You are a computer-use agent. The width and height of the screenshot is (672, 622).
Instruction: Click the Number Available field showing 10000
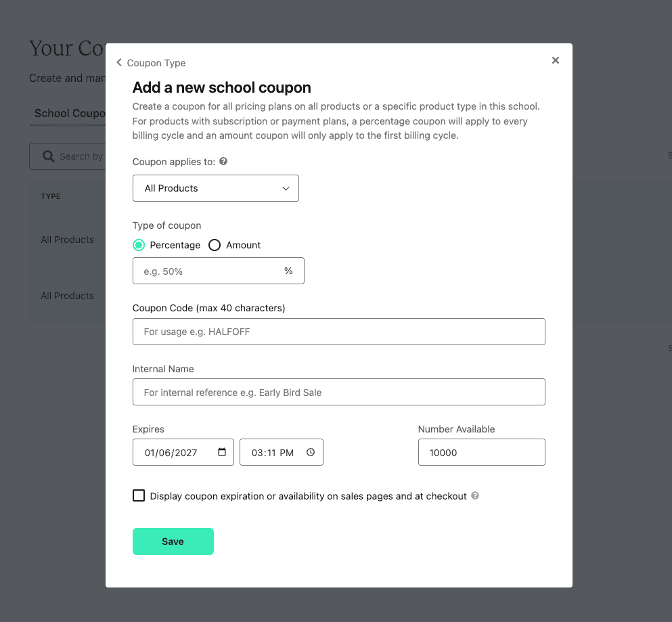click(x=482, y=452)
